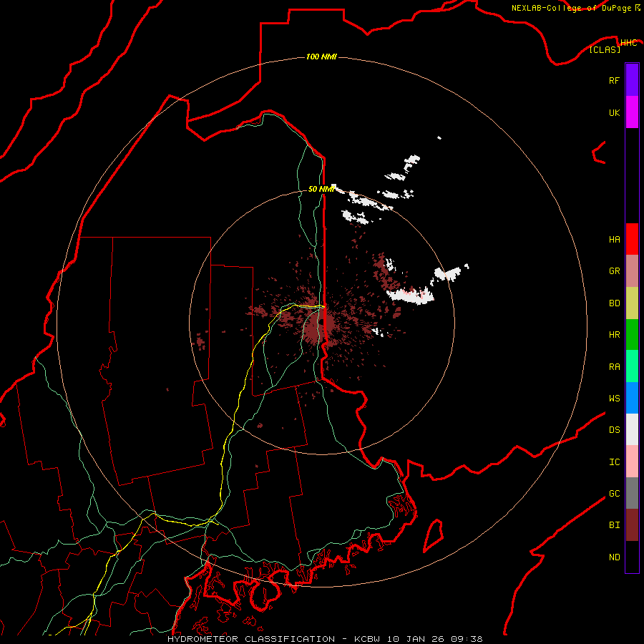
Task: Click the green HR legend swatch
Action: pyautogui.click(x=632, y=335)
